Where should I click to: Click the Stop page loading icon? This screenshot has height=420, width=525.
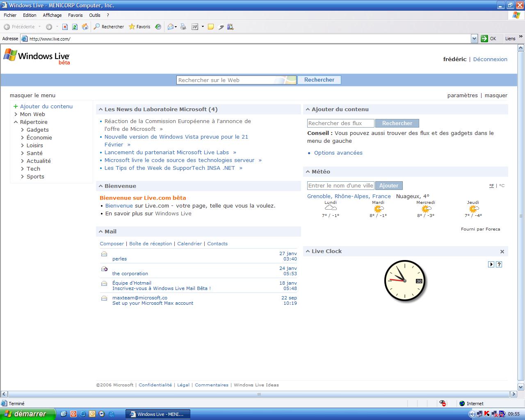click(x=65, y=27)
